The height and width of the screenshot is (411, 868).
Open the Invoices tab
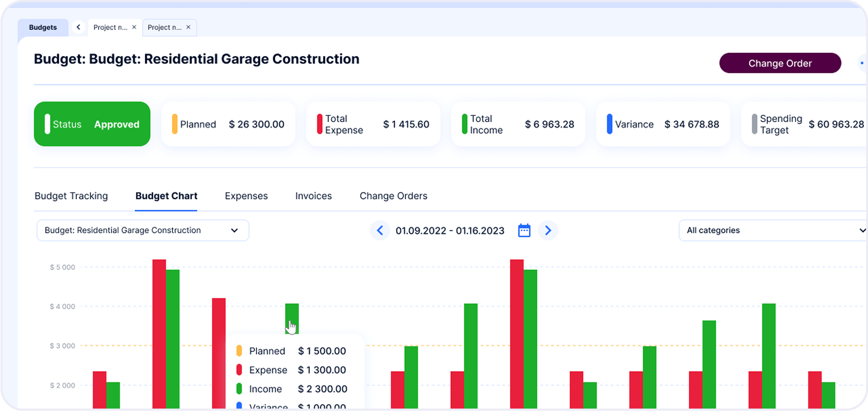click(x=313, y=196)
